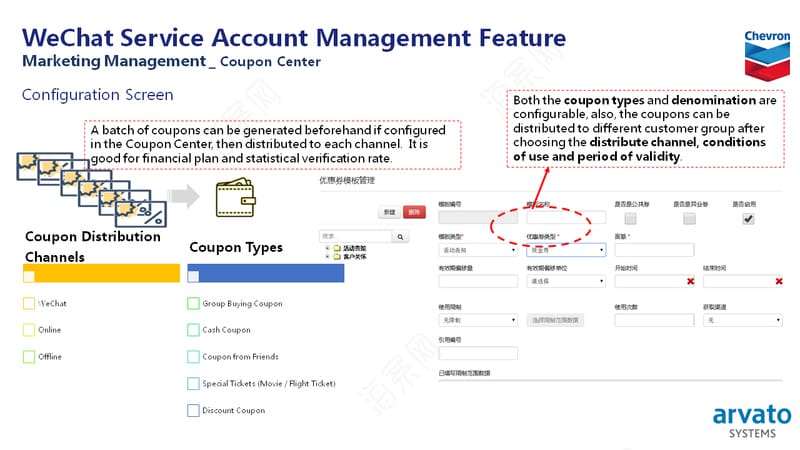Click the yellow Coupon Distribution Channels bar
This screenshot has width=800, height=450.
pyautogui.click(x=102, y=273)
